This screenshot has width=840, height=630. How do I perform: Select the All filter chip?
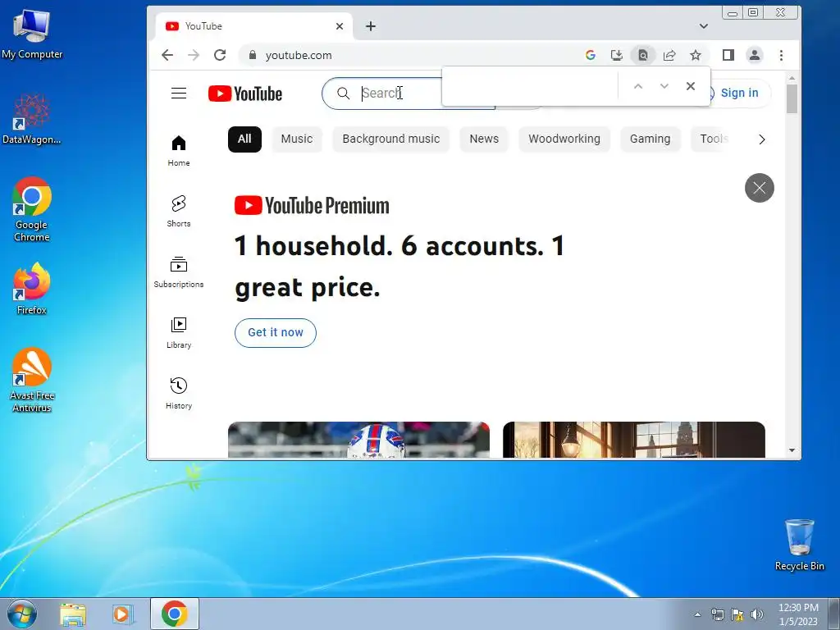244,139
